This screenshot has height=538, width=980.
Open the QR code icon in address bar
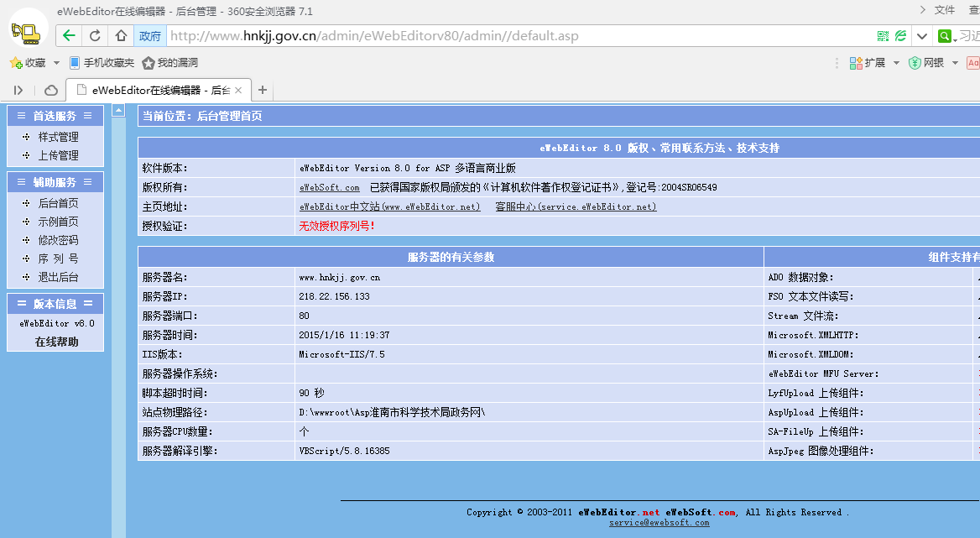(883, 35)
